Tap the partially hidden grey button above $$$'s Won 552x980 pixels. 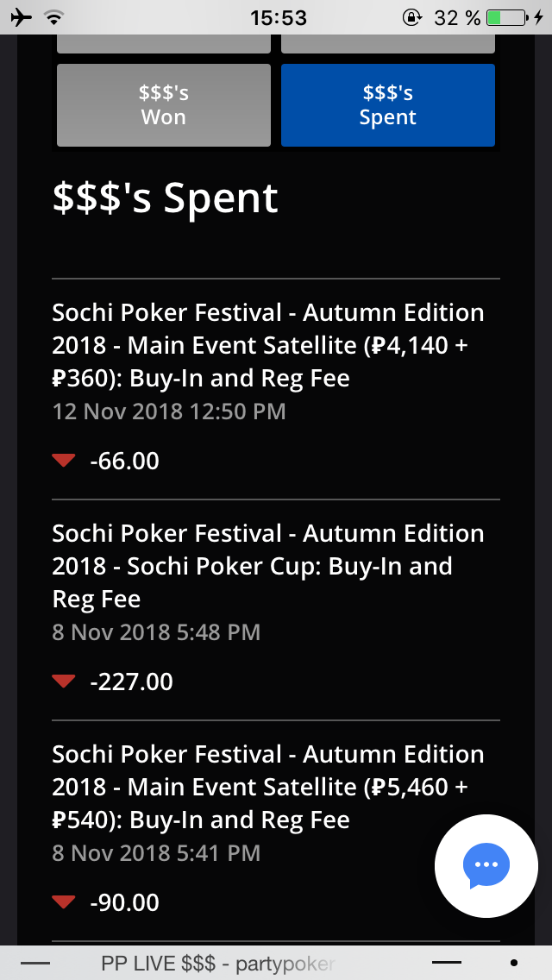click(164, 43)
